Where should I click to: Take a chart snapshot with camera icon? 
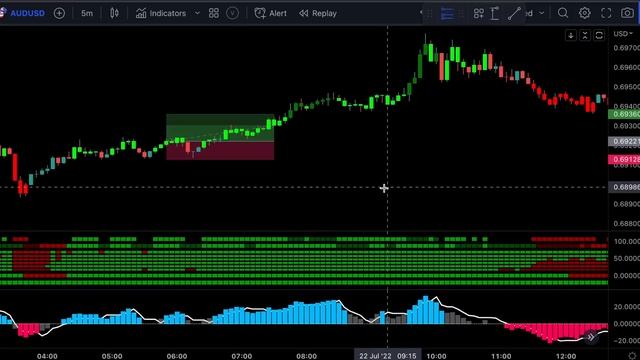click(x=627, y=13)
